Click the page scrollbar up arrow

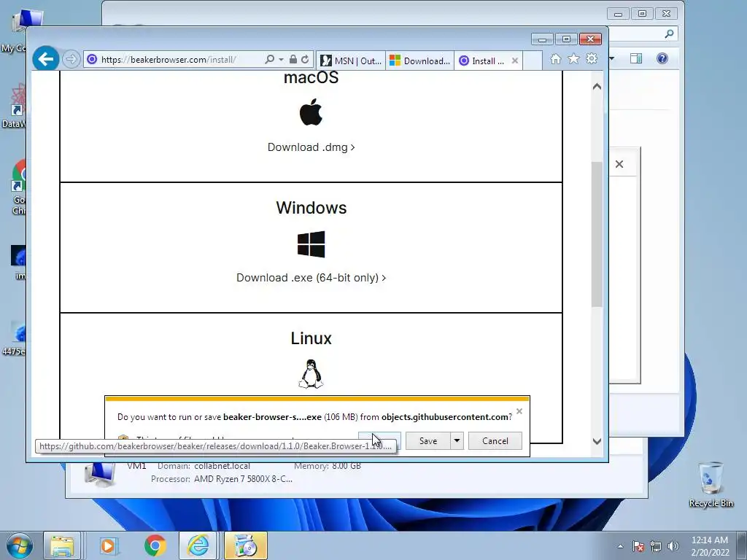[x=597, y=87]
